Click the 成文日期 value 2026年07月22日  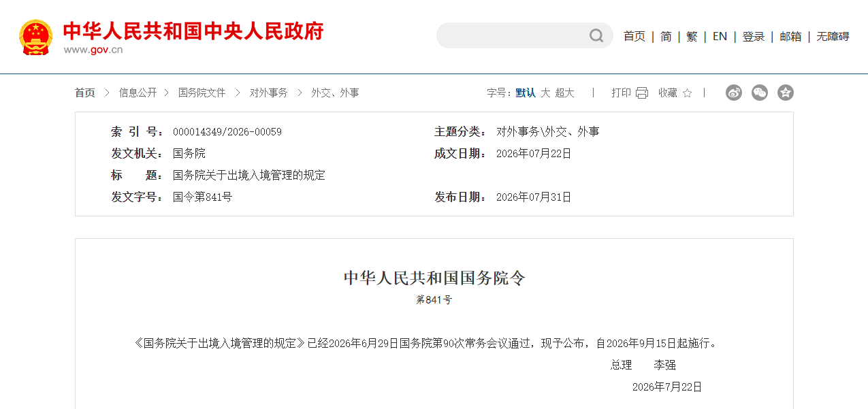[534, 154]
